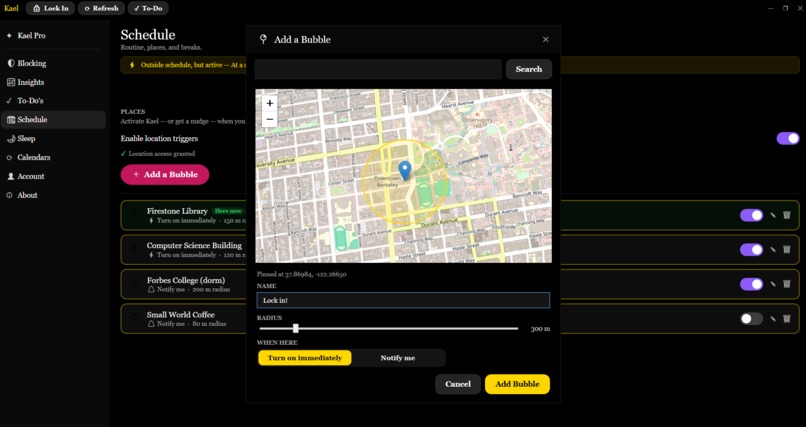
Task: Click the Insights chart icon
Action: coord(11,82)
